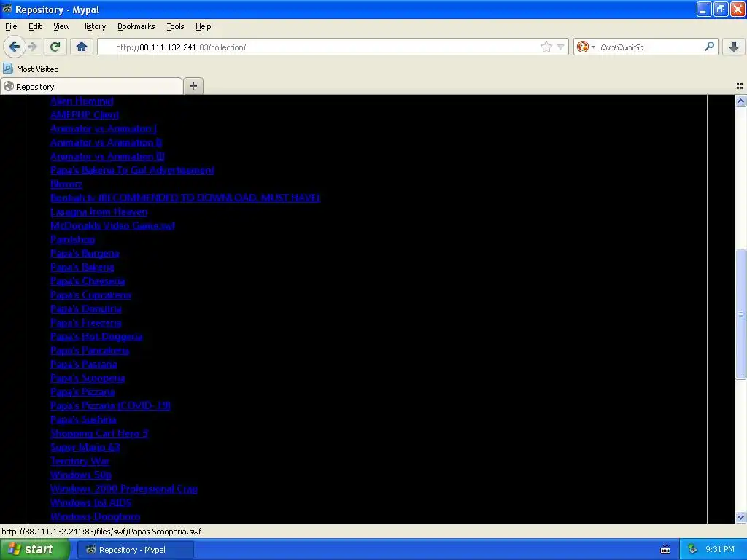Open a new tab with the plus button
Screen dimensions: 747x560
(193, 86)
